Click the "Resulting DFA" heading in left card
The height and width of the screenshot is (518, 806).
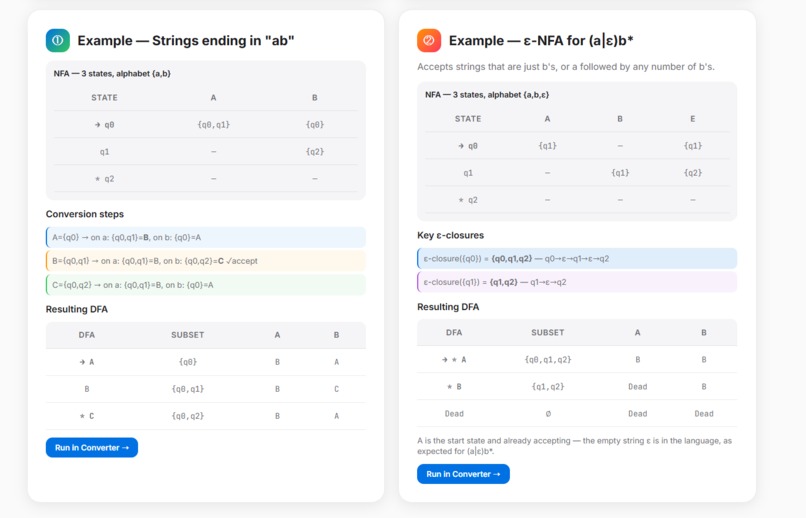(77, 309)
